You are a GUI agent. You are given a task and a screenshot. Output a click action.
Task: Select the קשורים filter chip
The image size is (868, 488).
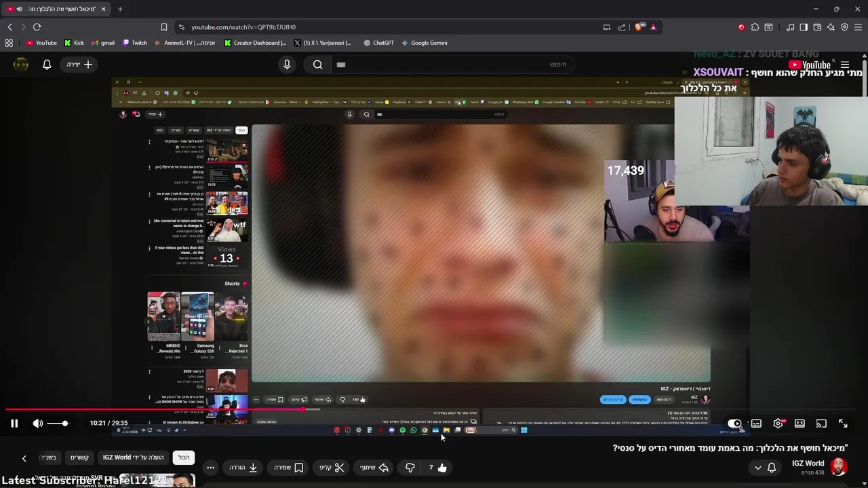[x=80, y=457]
